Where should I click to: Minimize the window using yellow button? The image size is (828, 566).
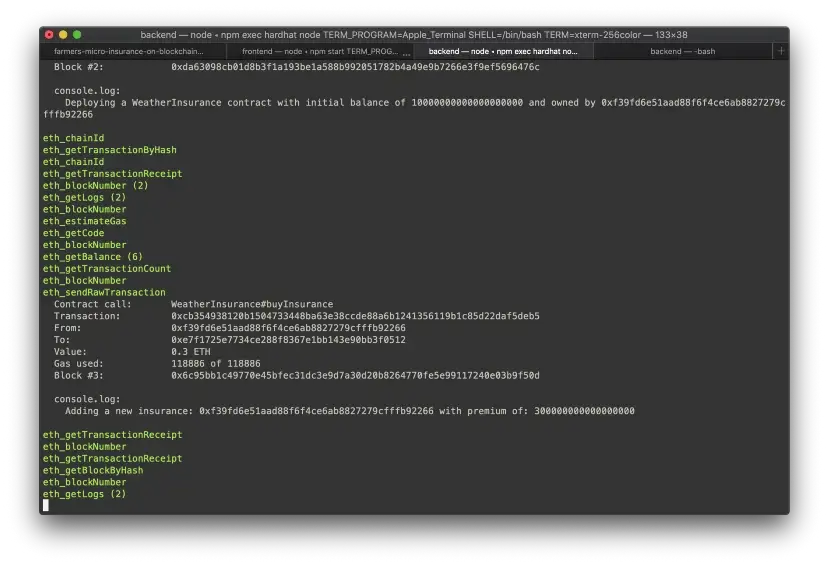(x=63, y=34)
